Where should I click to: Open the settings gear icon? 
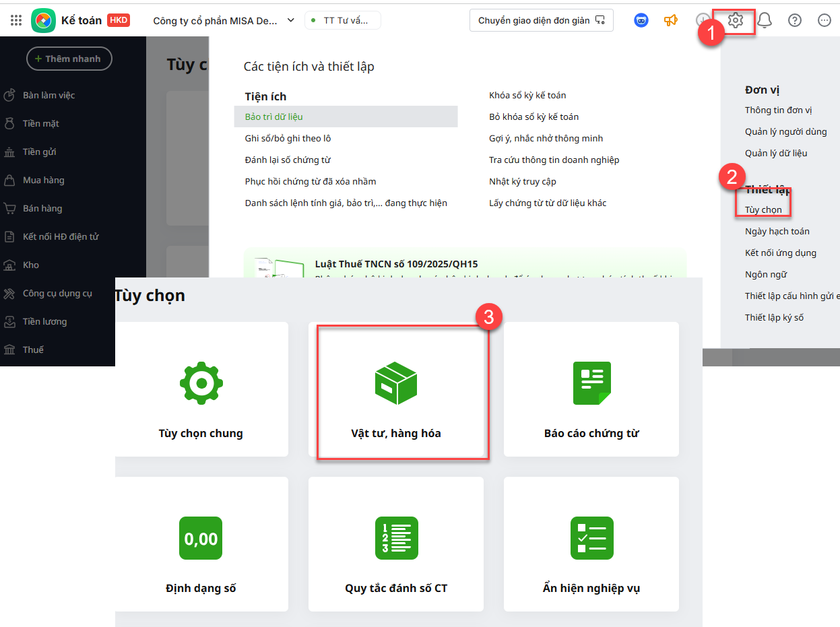tap(735, 21)
